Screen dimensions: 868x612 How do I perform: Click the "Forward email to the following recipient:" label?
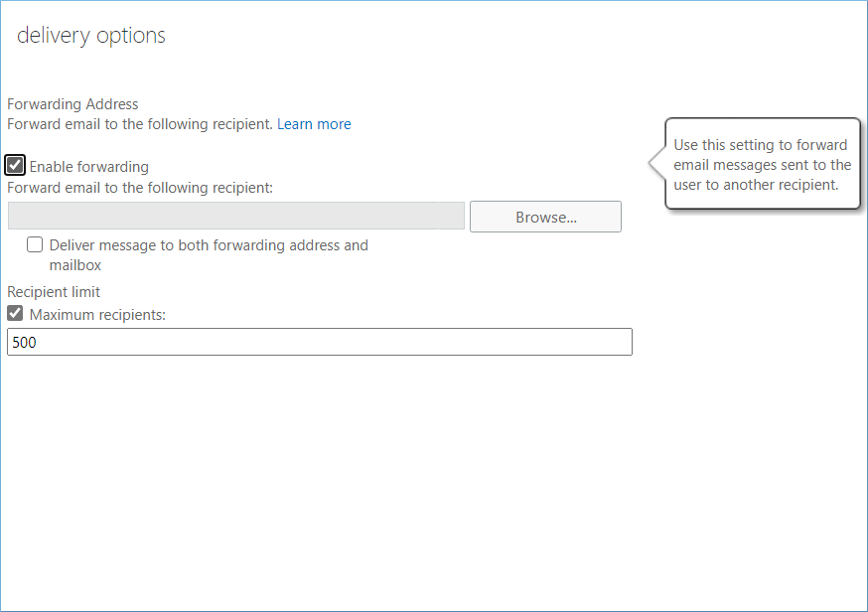[140, 188]
